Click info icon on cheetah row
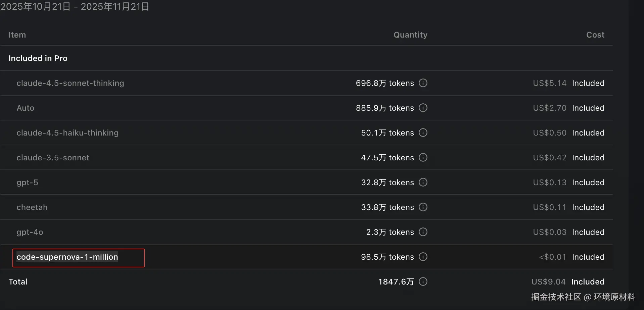This screenshot has height=310, width=644. point(423,207)
